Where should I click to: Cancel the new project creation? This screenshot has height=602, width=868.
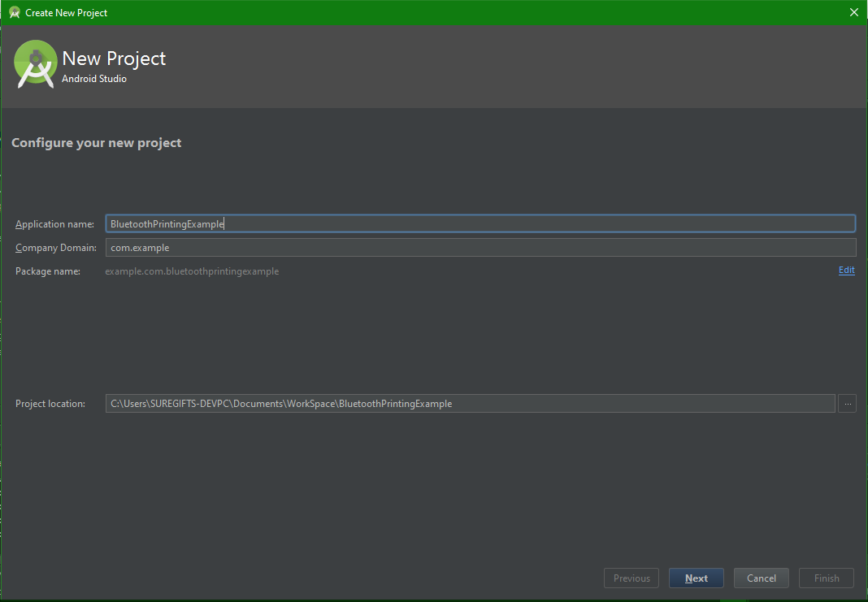(761, 578)
